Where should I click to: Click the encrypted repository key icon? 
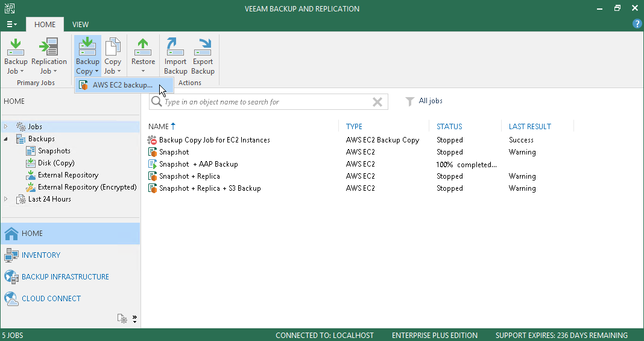(x=31, y=187)
